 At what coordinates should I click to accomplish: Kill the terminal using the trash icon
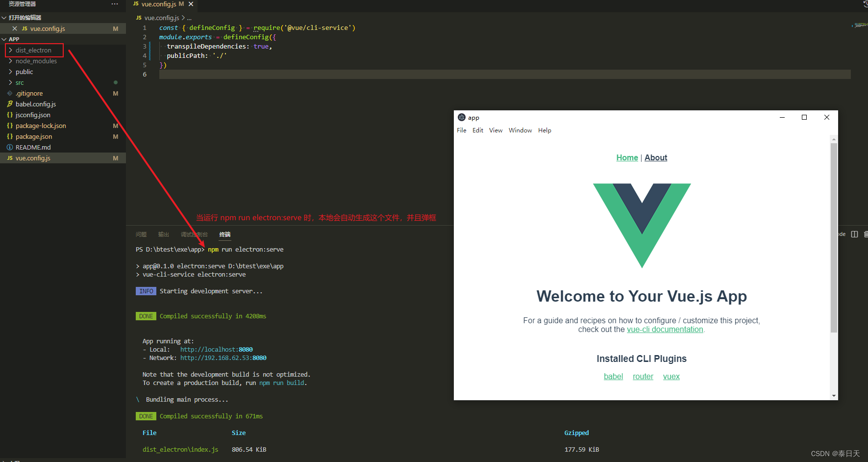[x=866, y=234]
